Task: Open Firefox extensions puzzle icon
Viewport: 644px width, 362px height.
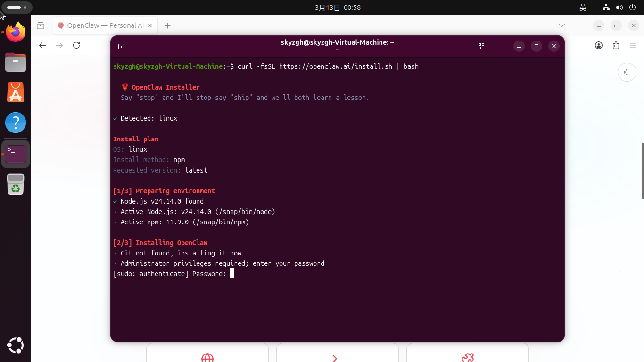Action: point(616,45)
